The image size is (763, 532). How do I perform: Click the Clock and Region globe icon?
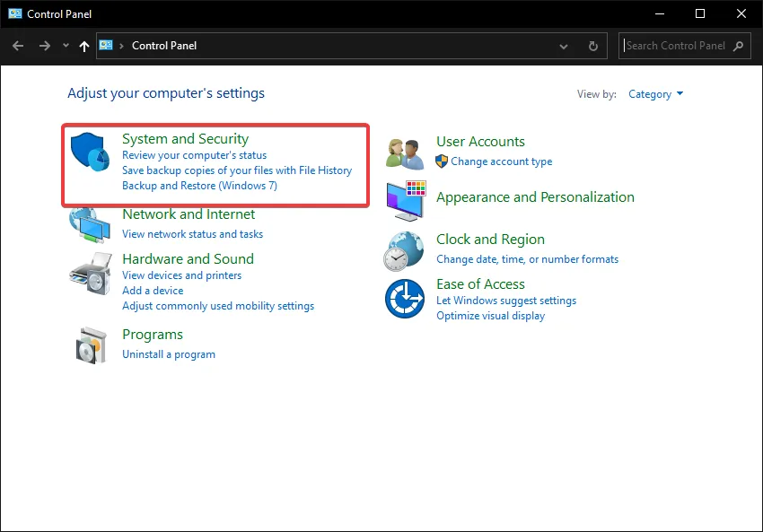click(404, 250)
